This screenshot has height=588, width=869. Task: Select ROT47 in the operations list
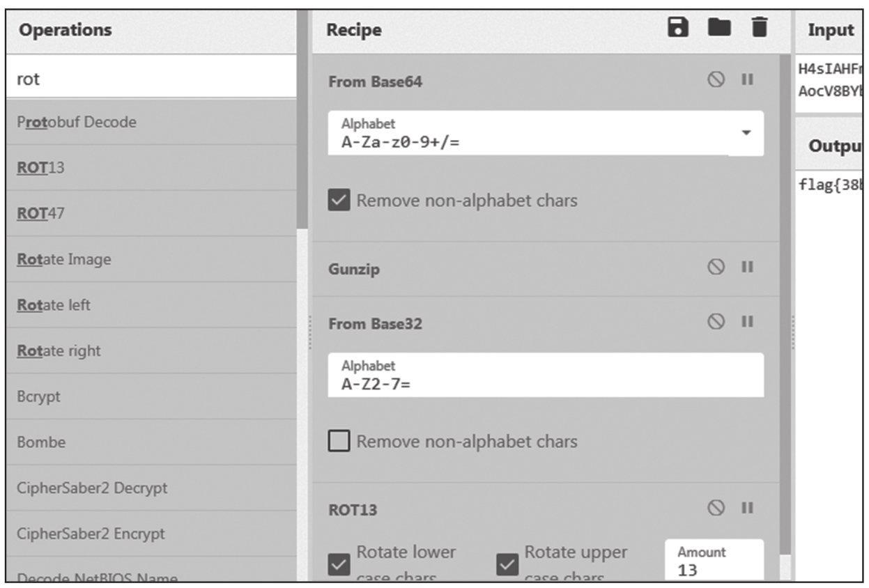(x=40, y=213)
